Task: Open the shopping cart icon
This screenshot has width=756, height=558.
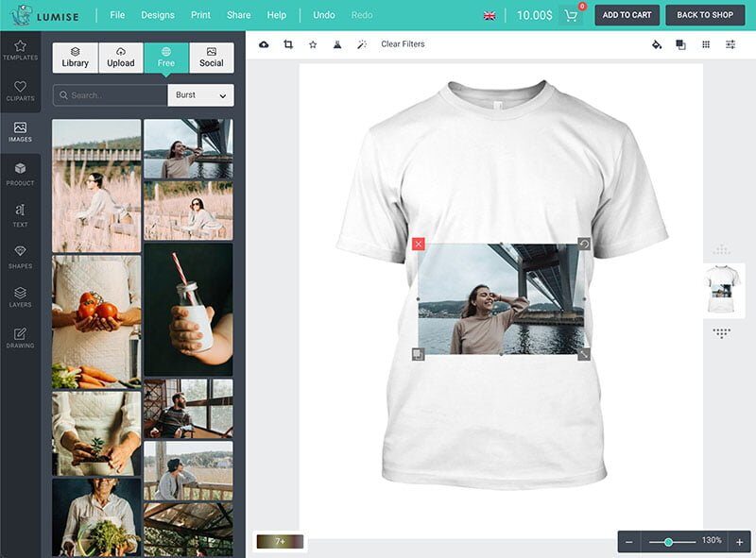Action: 571,15
